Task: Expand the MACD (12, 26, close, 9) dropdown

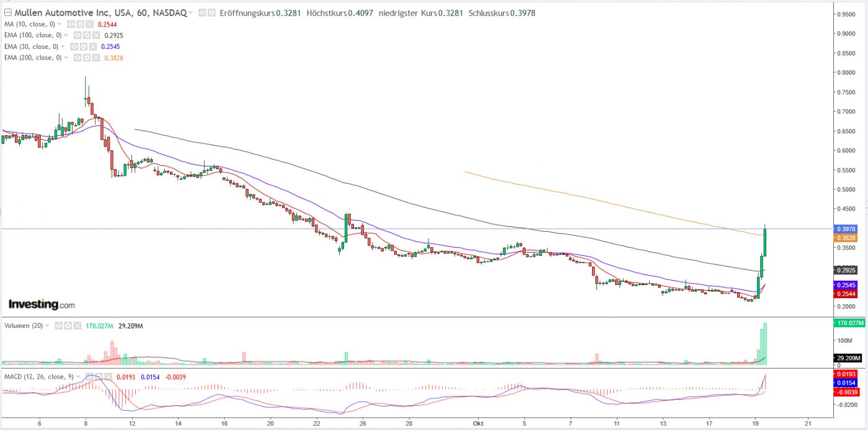Action: pyautogui.click(x=78, y=377)
